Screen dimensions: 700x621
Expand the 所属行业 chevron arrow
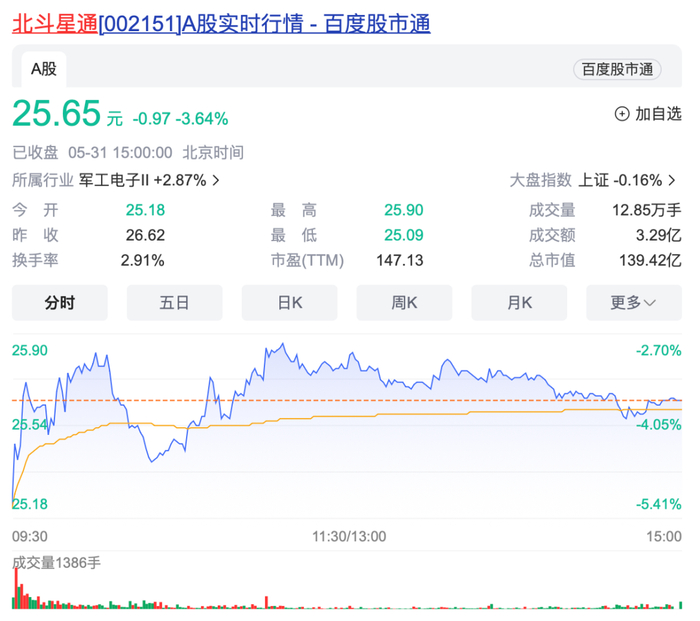(x=216, y=180)
